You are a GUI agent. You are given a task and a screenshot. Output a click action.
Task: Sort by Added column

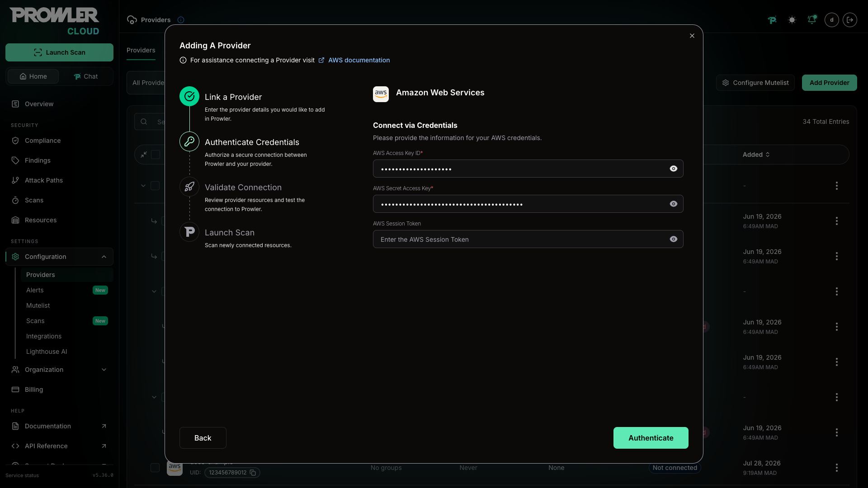(756, 155)
